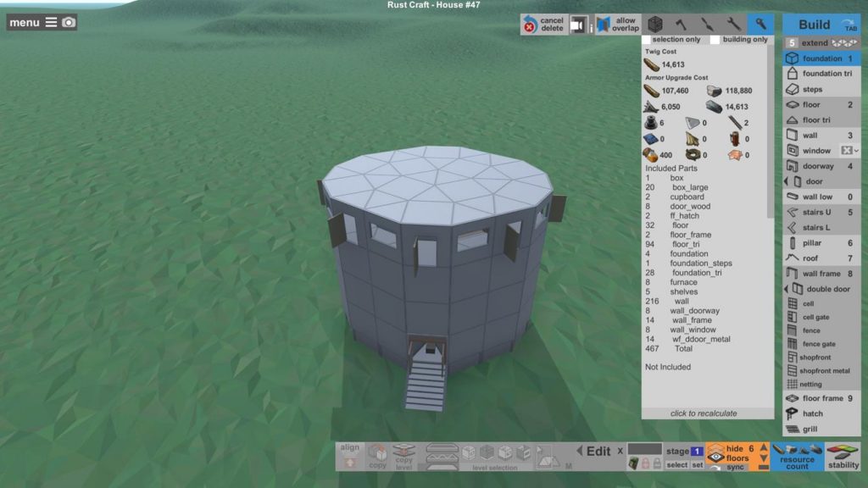868x488 pixels.
Task: Click the align tool
Action: (x=349, y=456)
